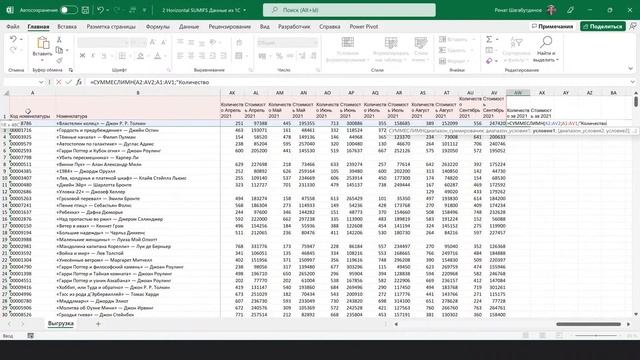Image resolution: width=640 pixels, height=360 pixels.
Task: Click the Paste (Вставить) clipboard icon
Action: coord(42,43)
